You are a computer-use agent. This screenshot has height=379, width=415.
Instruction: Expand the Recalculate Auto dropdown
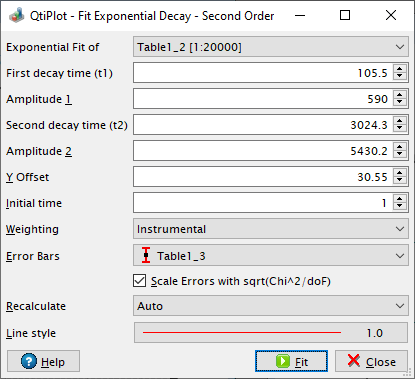tap(271, 306)
